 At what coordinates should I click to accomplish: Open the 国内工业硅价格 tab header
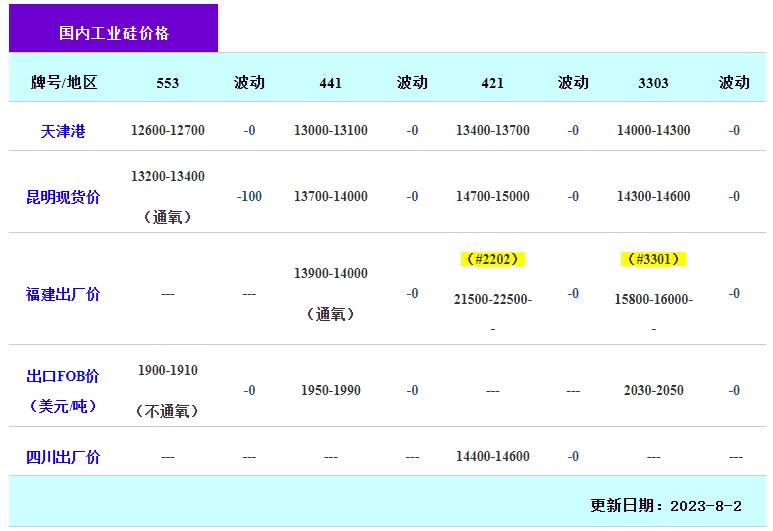coord(113,28)
